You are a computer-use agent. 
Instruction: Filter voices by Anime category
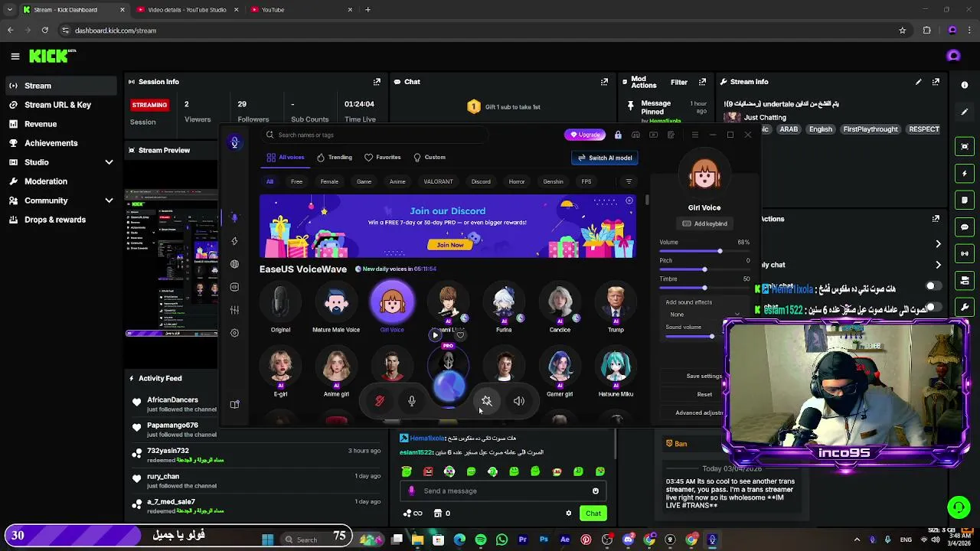tap(397, 181)
